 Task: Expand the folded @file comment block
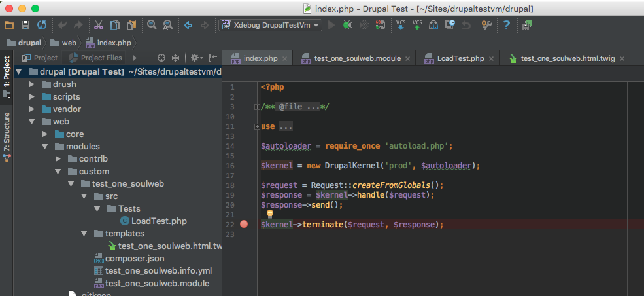click(x=257, y=107)
